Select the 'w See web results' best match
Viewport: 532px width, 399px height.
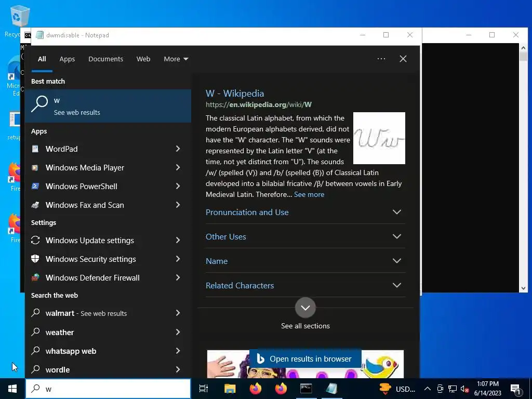coord(108,106)
